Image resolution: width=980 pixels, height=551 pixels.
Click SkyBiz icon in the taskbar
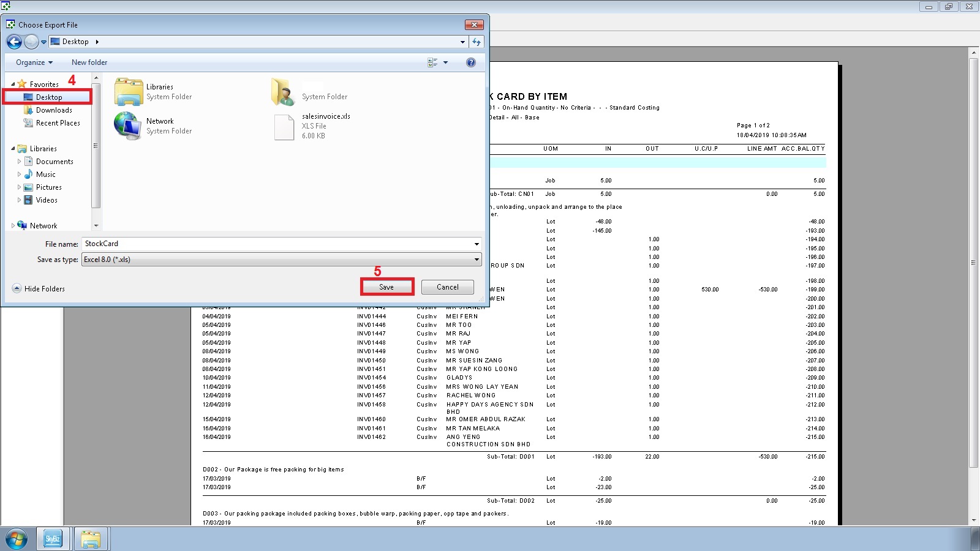point(53,539)
